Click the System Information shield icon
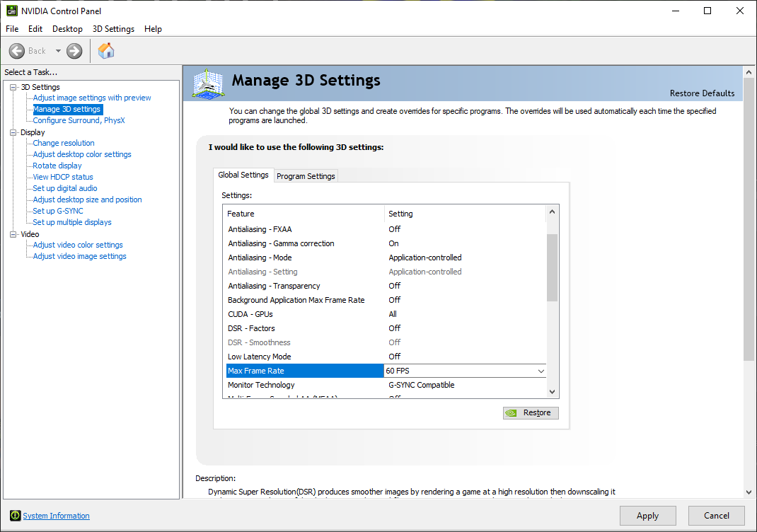757x532 pixels. point(15,516)
